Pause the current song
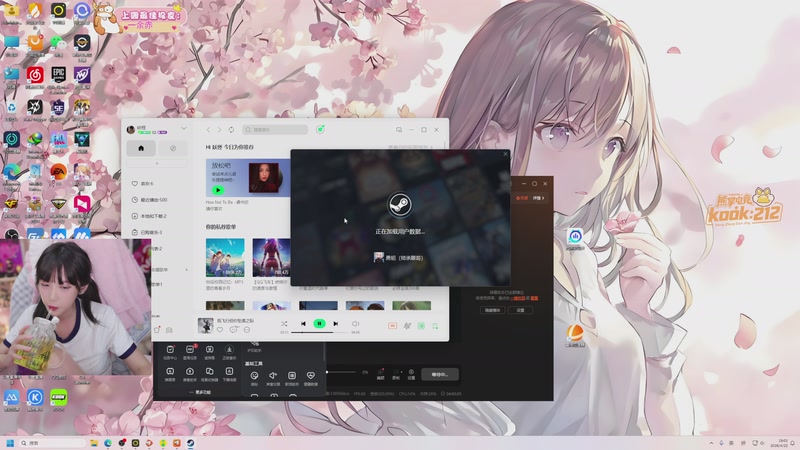Viewport: 800px width, 450px height. pyautogui.click(x=319, y=323)
